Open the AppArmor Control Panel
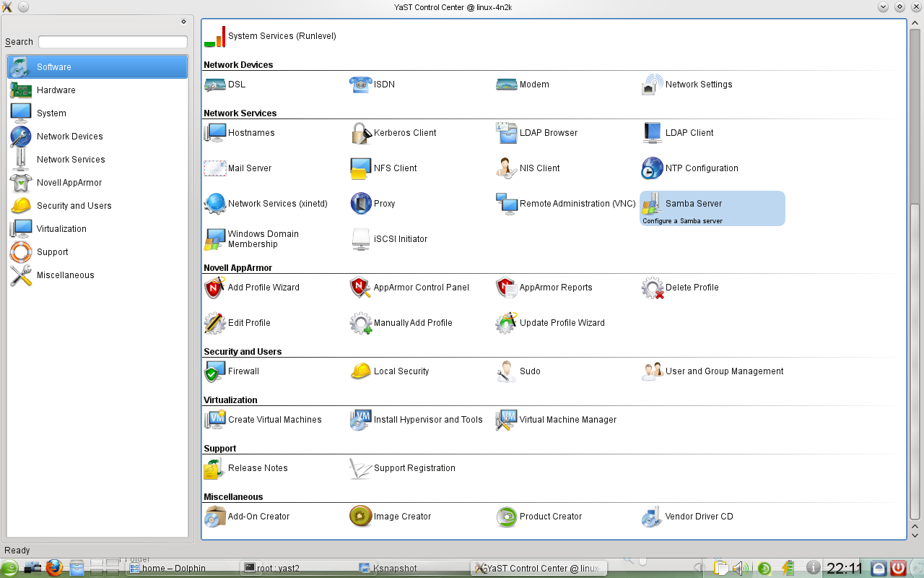The width and height of the screenshot is (924, 578). point(409,288)
